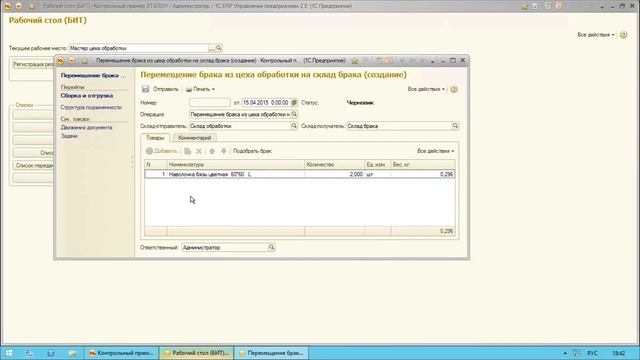This screenshot has height=360, width=640.
Task: Open Все действия menu of Рабочий стол window
Action: coord(596,35)
